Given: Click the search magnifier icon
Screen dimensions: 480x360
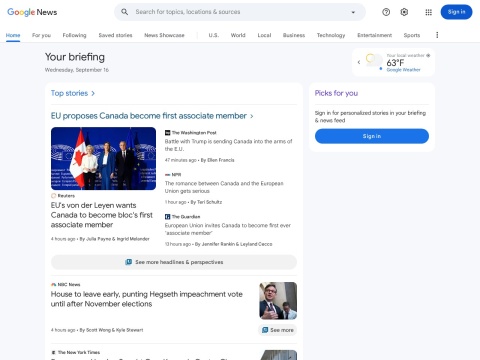Looking at the screenshot, I should (x=124, y=12).
